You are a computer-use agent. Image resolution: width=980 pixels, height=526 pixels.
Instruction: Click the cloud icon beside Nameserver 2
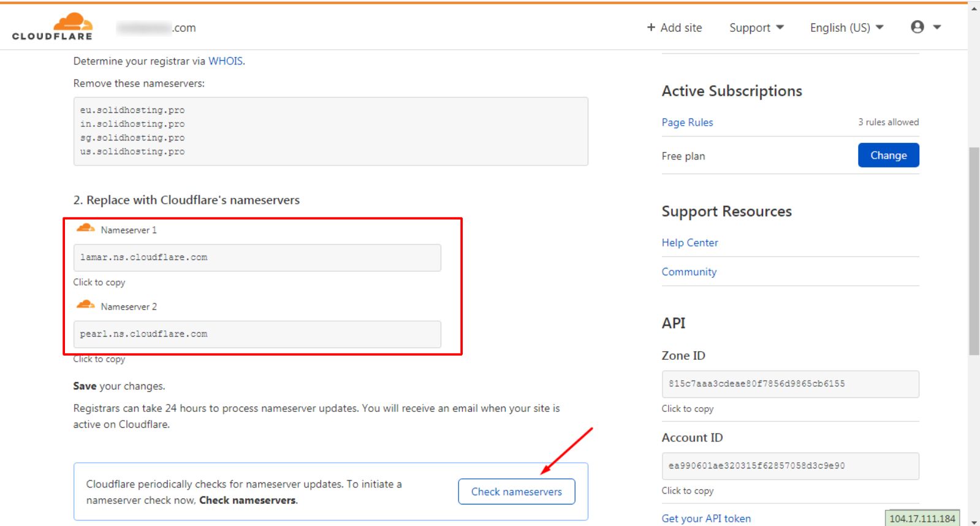85,305
